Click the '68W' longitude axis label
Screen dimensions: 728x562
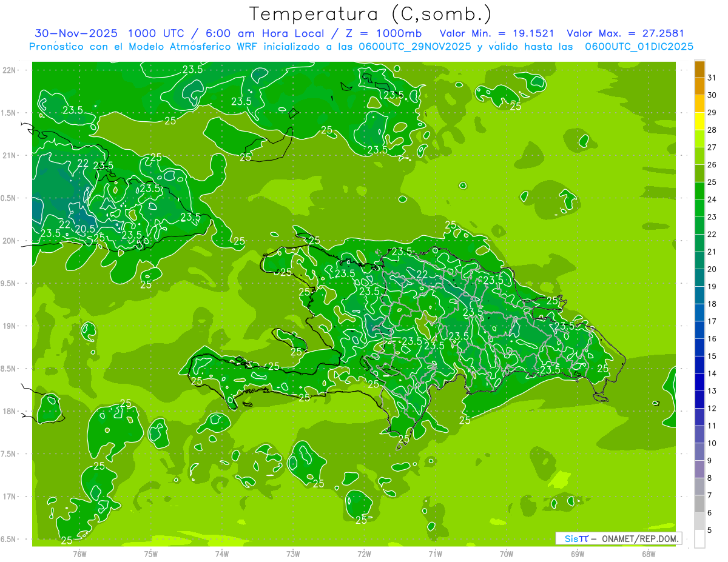649,553
